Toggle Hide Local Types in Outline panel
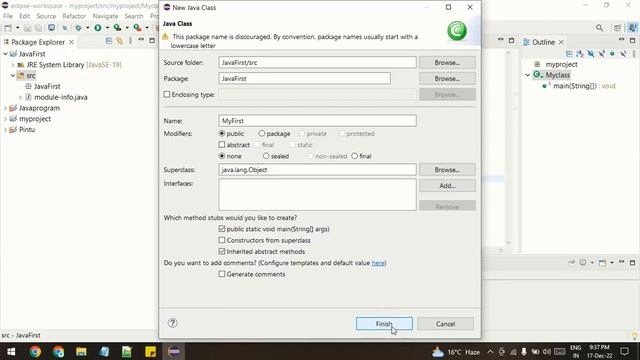 coord(623,53)
